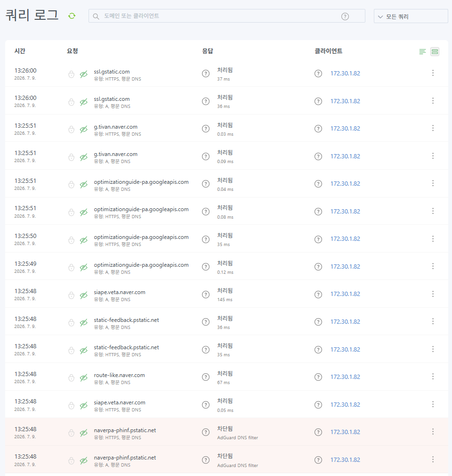Click the 쿼리 로그 page heading

coord(32,15)
